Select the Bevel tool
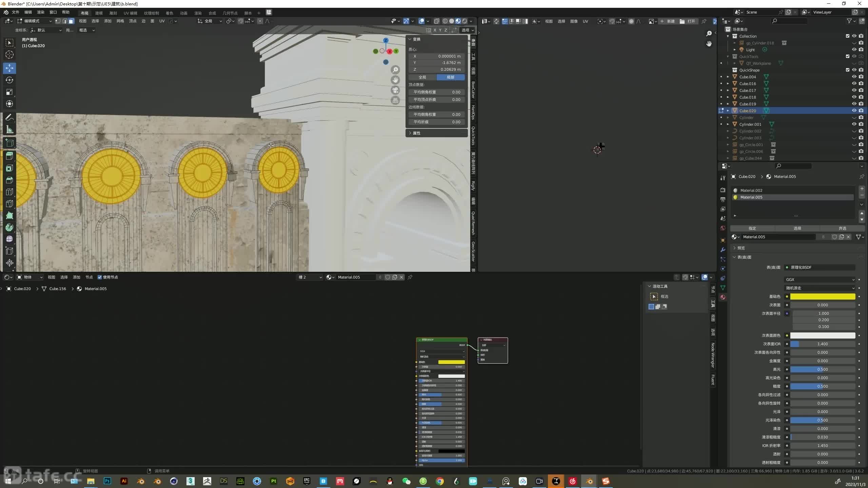868x488 pixels. [x=9, y=180]
